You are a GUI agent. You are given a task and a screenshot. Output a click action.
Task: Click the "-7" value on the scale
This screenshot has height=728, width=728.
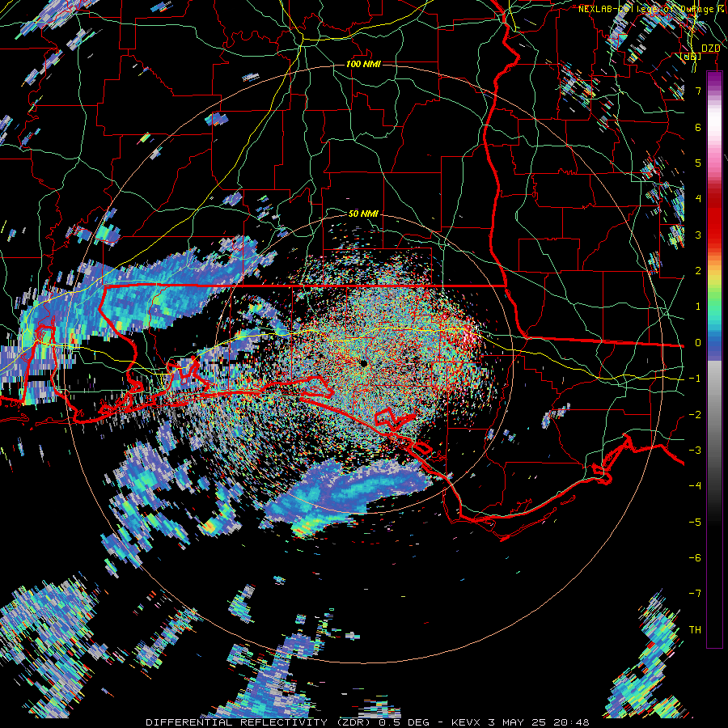(695, 594)
